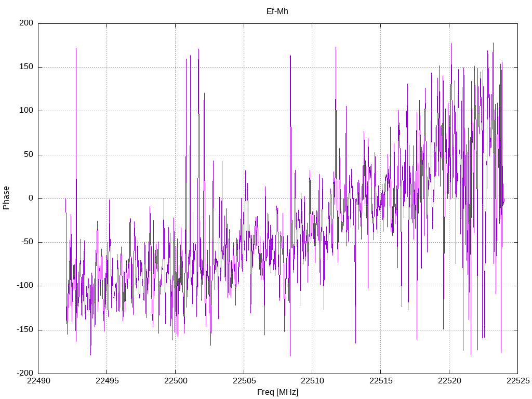Click the x-axis tick label 22500
Screen dimensions: 532x399
point(176,381)
